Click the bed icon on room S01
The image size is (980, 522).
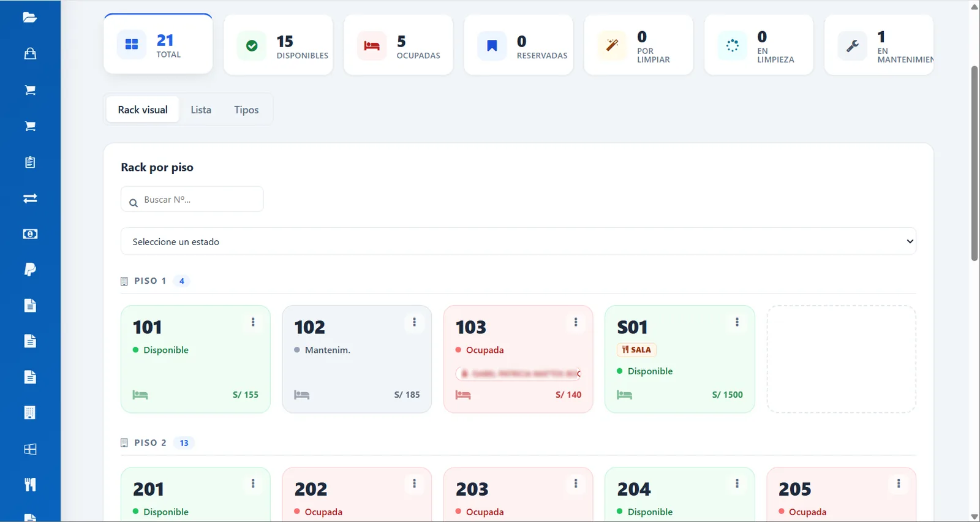(x=624, y=395)
